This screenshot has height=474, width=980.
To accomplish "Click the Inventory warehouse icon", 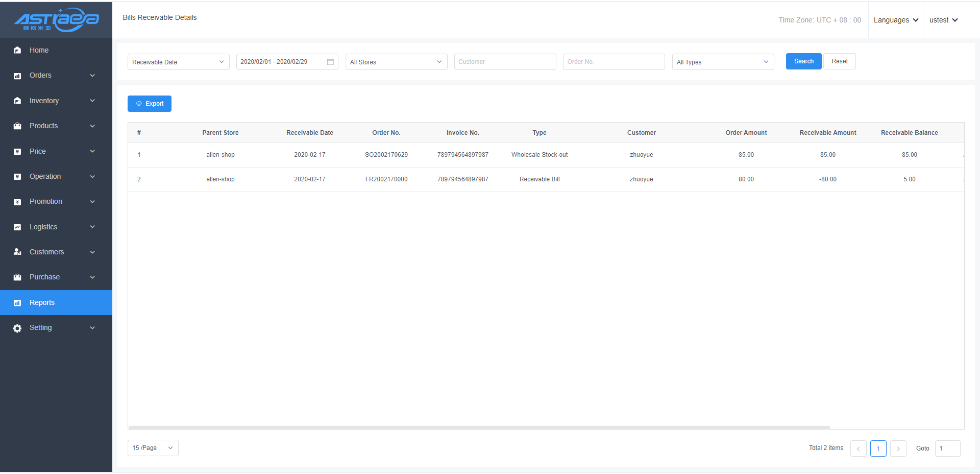I will (17, 101).
